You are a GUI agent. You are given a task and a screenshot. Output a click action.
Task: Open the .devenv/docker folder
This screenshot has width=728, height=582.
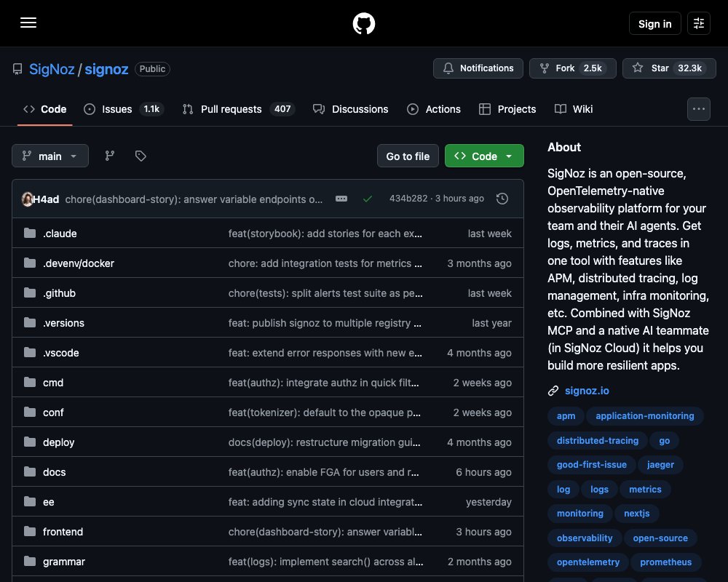[79, 263]
